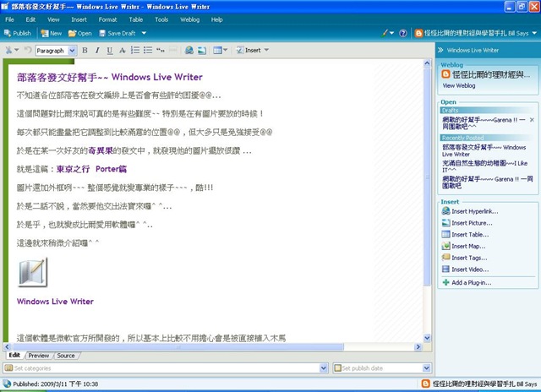The height and width of the screenshot is (392, 541).
Task: Expand the Save Draft dropdown arrow
Action: pyautogui.click(x=144, y=34)
